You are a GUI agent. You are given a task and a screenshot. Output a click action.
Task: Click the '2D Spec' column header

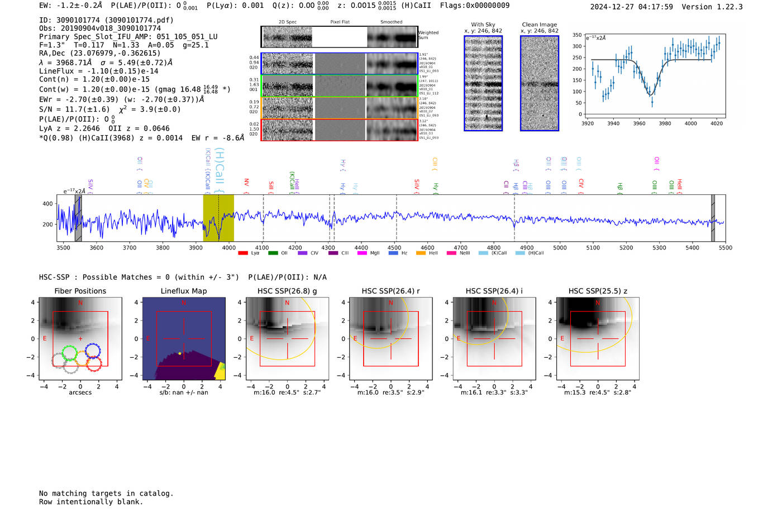288,22
